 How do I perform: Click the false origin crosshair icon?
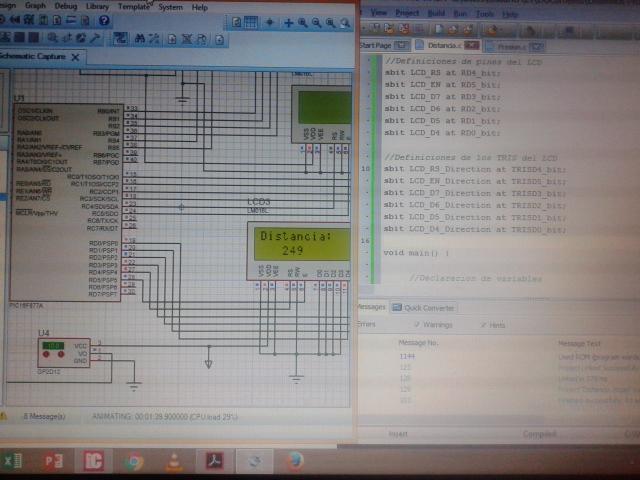click(x=269, y=23)
